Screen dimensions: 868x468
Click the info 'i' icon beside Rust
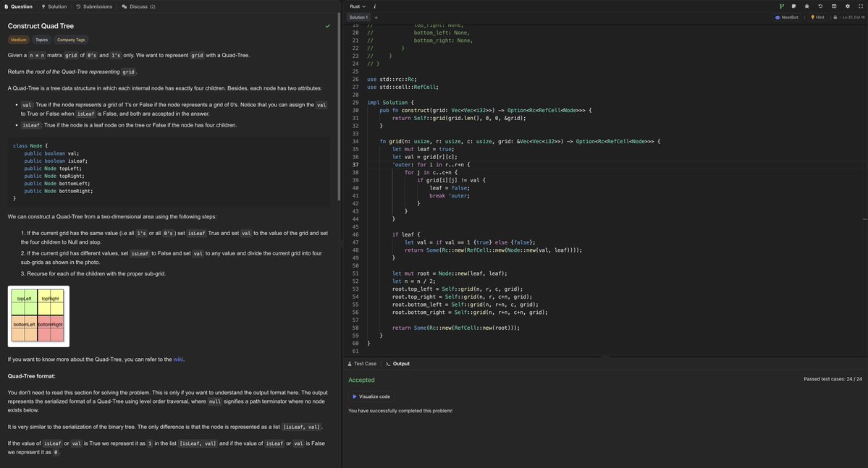click(375, 7)
